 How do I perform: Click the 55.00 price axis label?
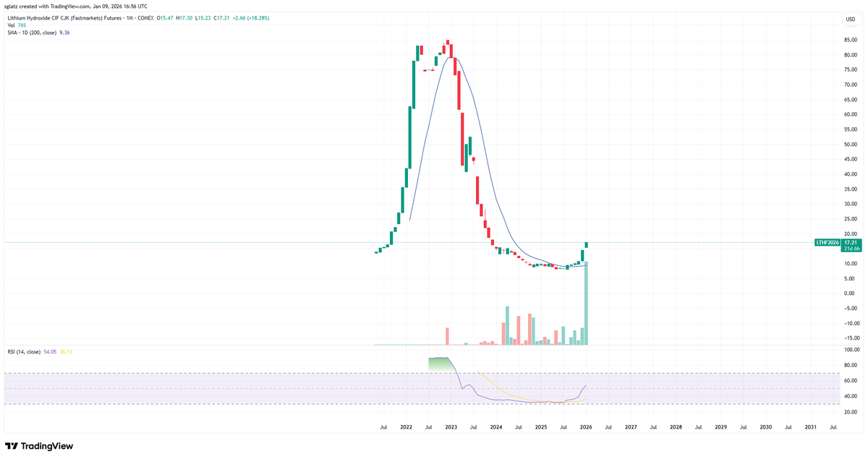[x=851, y=129]
